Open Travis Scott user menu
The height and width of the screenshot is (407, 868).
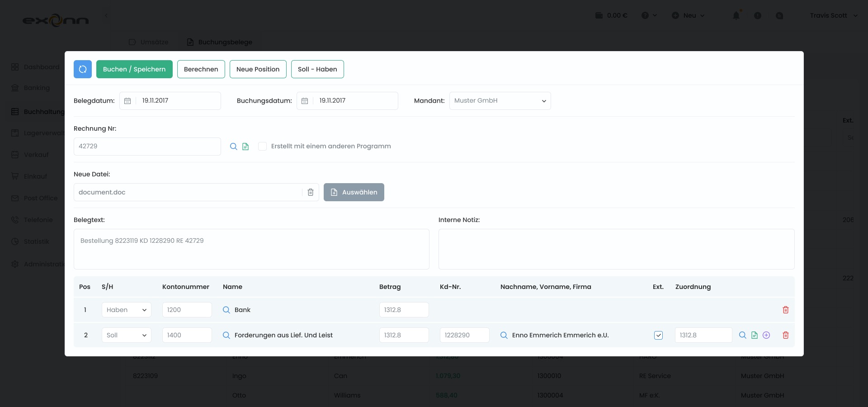[834, 15]
